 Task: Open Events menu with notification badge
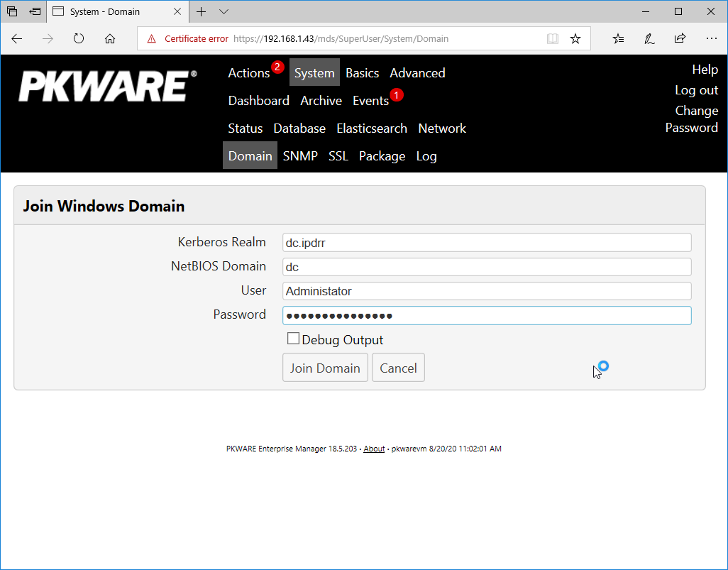370,101
